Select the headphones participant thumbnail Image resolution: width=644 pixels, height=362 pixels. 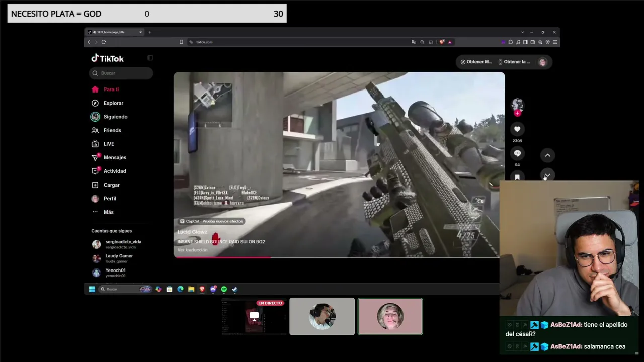[x=322, y=316]
